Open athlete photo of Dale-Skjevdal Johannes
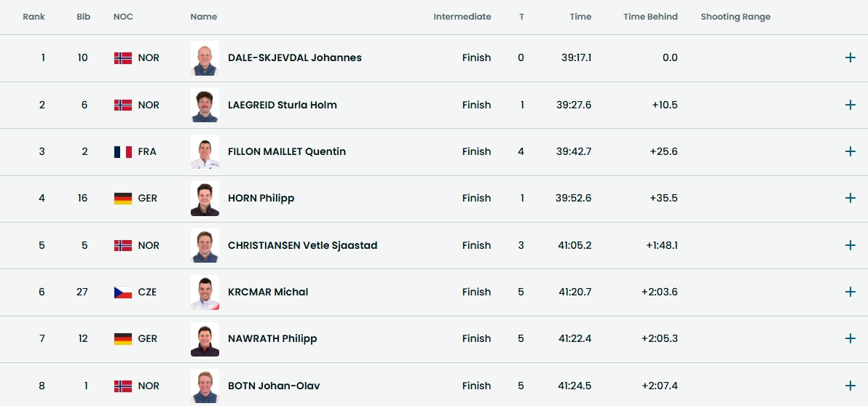 205,58
